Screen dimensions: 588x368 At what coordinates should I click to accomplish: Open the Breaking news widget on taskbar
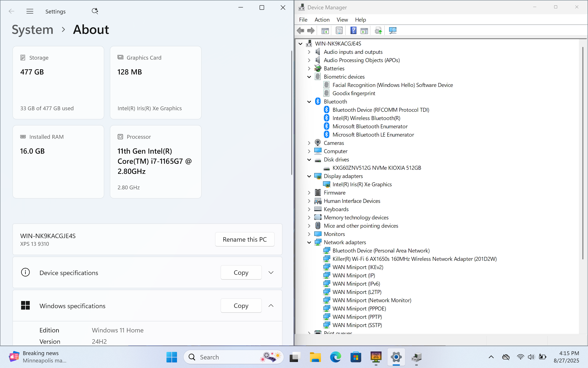37,357
